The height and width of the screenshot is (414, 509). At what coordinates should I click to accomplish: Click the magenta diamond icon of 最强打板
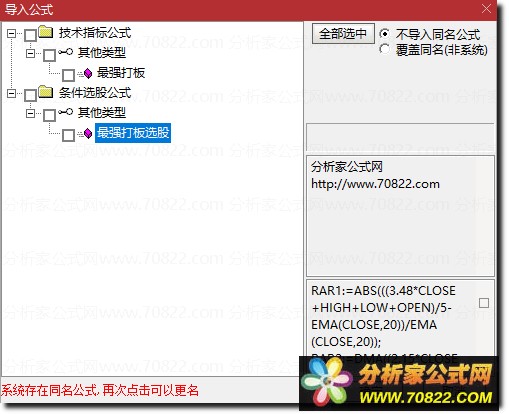(x=88, y=73)
